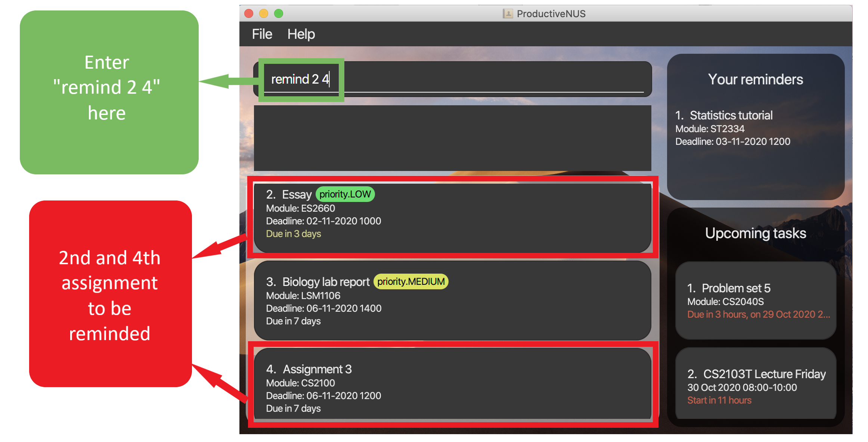Click "Module: ES2660" text

coord(301,208)
